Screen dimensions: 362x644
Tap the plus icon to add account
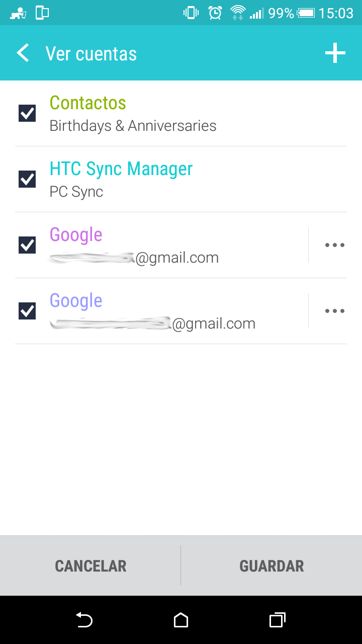335,53
